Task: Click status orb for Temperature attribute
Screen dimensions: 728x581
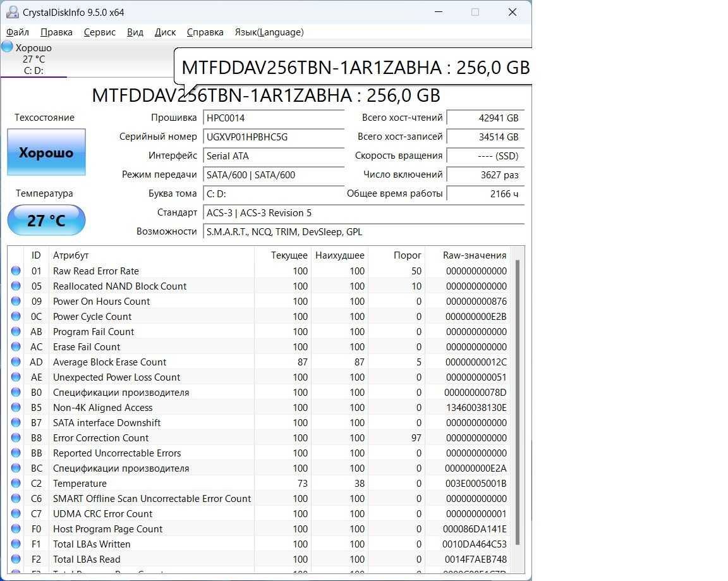Action: click(16, 483)
